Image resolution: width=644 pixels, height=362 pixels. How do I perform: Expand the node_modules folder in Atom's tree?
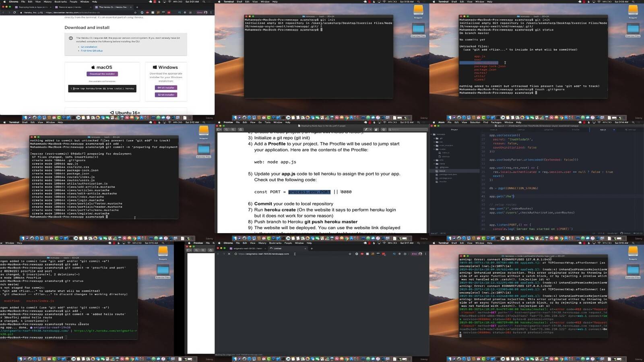pos(434,145)
